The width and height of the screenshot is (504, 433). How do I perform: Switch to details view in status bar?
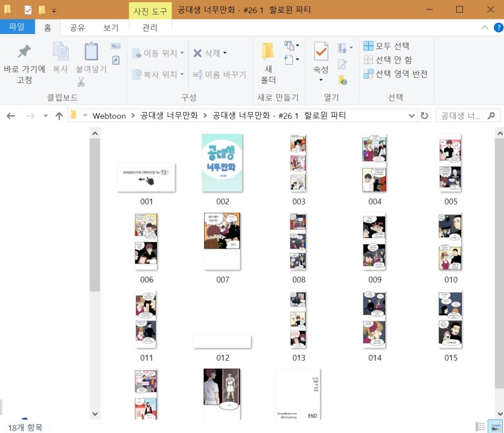(480, 426)
